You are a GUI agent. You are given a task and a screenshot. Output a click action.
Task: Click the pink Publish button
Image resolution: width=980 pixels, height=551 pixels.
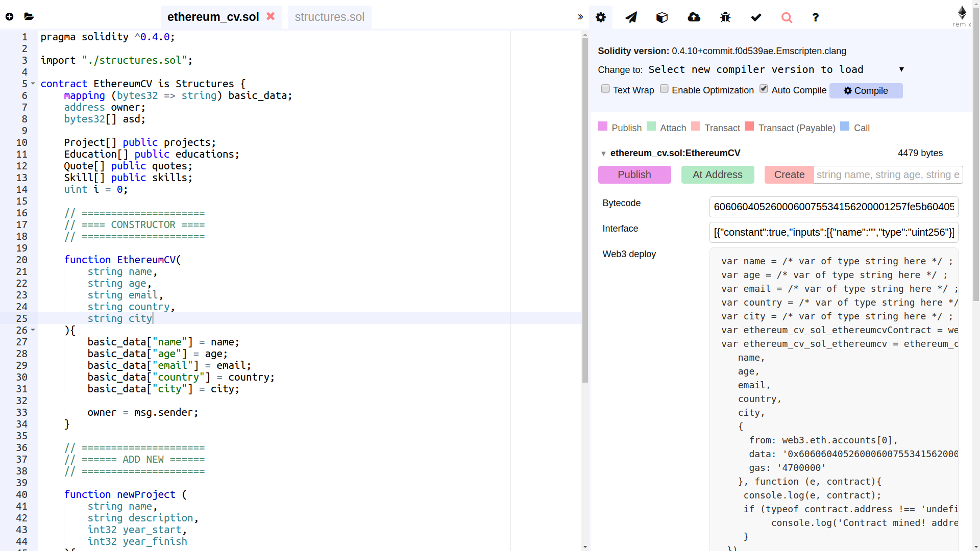pyautogui.click(x=634, y=174)
